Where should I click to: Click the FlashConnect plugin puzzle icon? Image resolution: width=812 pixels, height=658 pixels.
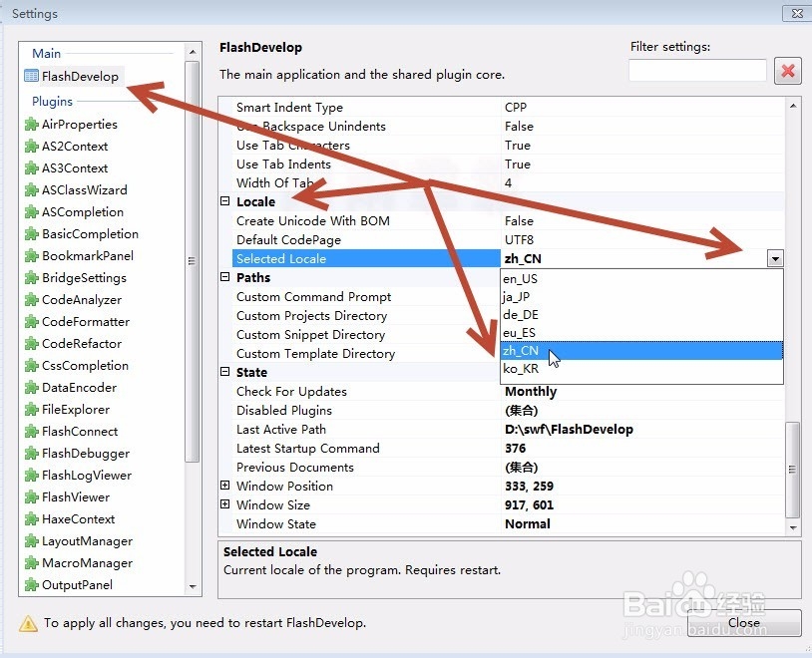point(32,432)
